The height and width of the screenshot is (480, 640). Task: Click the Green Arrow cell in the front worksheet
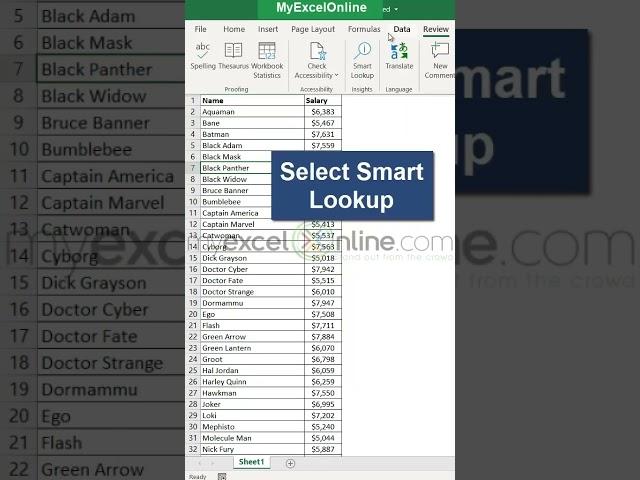252,337
